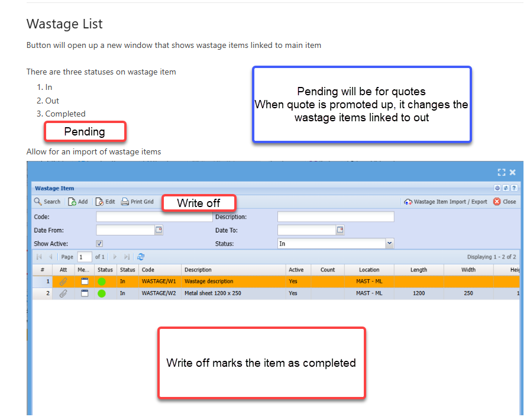This screenshot has height=420, width=530.
Task: Refresh the grid with the paging refresh icon
Action: [x=141, y=257]
